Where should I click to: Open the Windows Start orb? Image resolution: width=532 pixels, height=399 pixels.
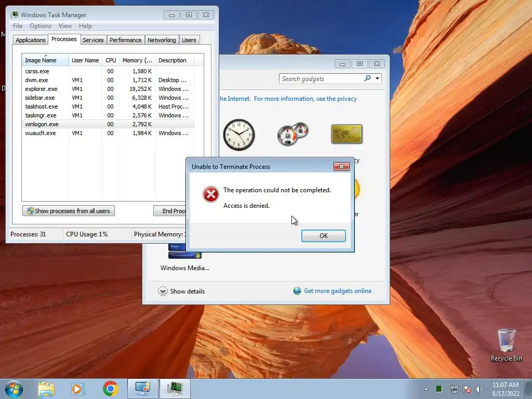[x=14, y=389]
